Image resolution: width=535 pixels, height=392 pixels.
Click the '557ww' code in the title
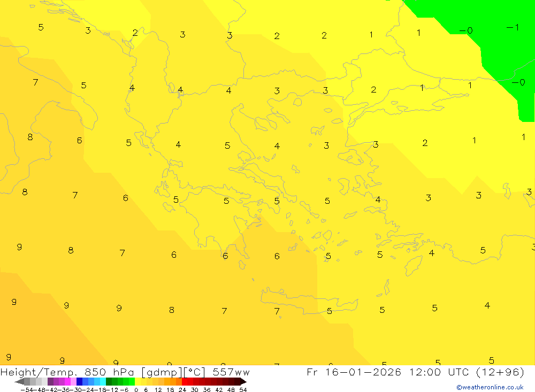click(x=231, y=372)
